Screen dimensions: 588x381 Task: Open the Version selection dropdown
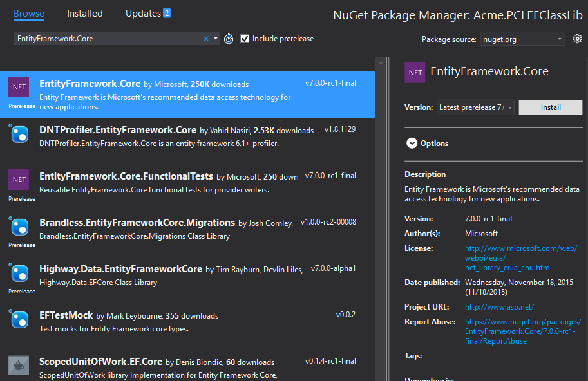(476, 107)
